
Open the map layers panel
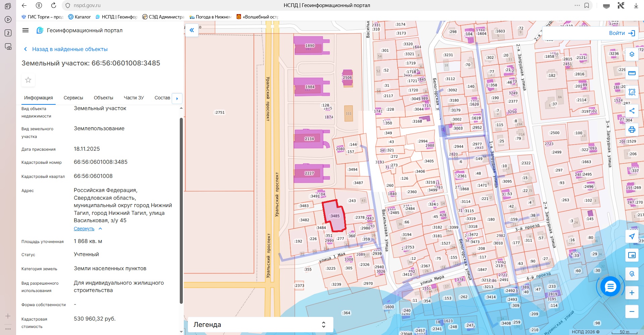click(632, 54)
